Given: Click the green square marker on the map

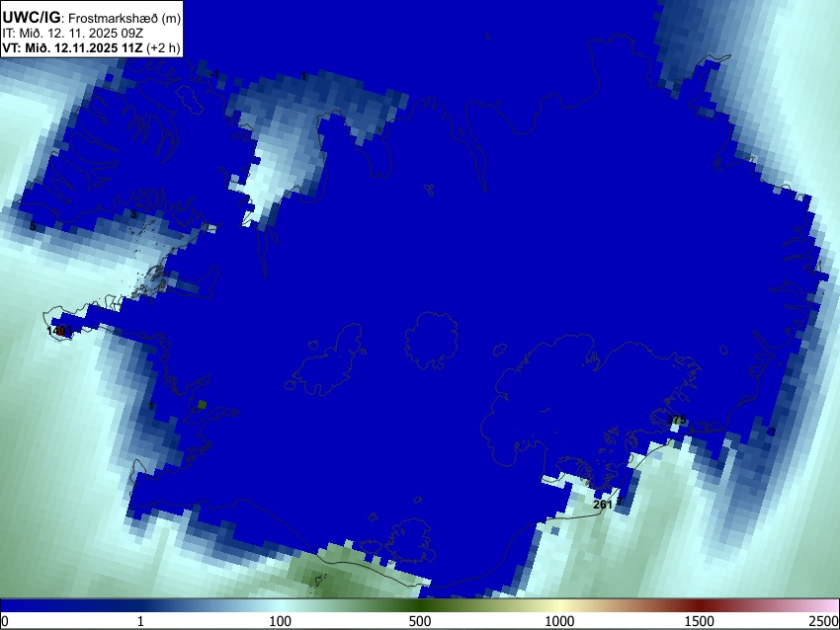Looking at the screenshot, I should coord(202,405).
